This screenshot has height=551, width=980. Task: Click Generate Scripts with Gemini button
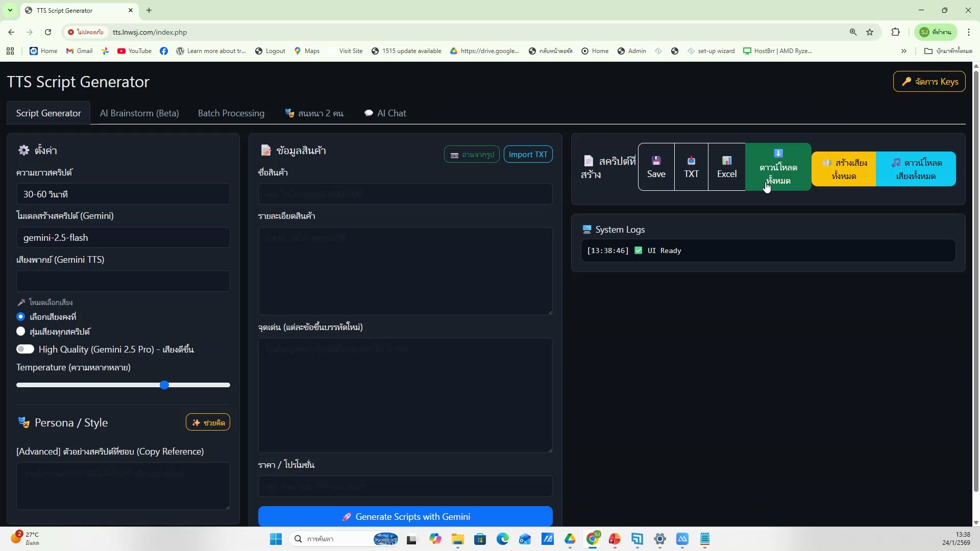405,517
